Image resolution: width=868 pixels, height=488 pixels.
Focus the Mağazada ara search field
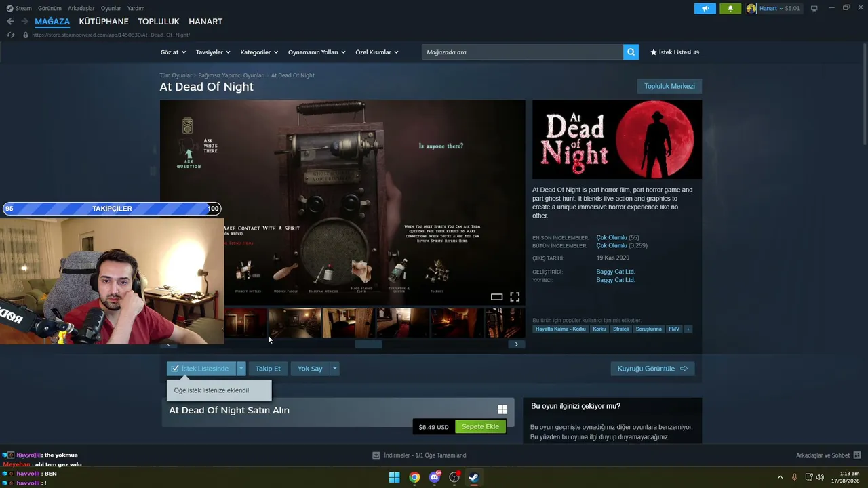point(522,52)
